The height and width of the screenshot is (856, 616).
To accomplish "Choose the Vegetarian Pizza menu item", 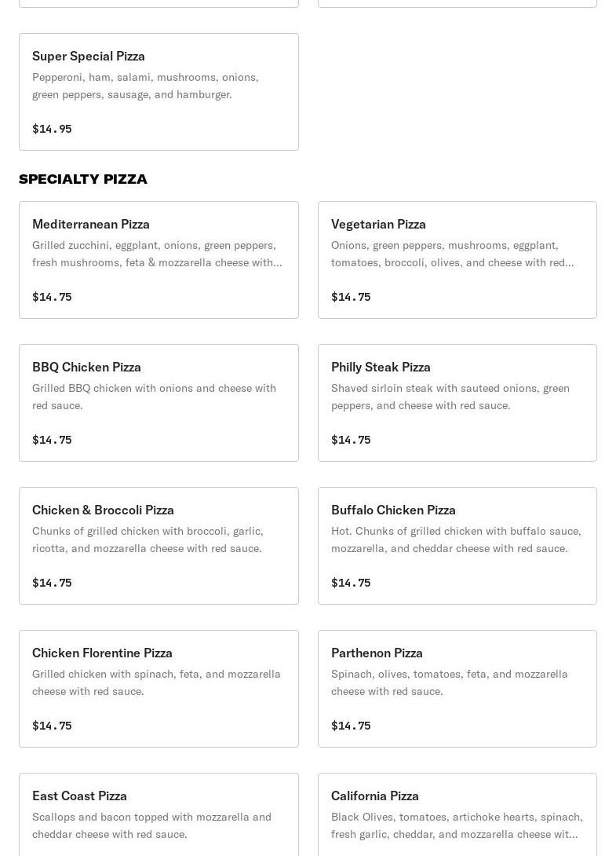I will click(x=378, y=224).
